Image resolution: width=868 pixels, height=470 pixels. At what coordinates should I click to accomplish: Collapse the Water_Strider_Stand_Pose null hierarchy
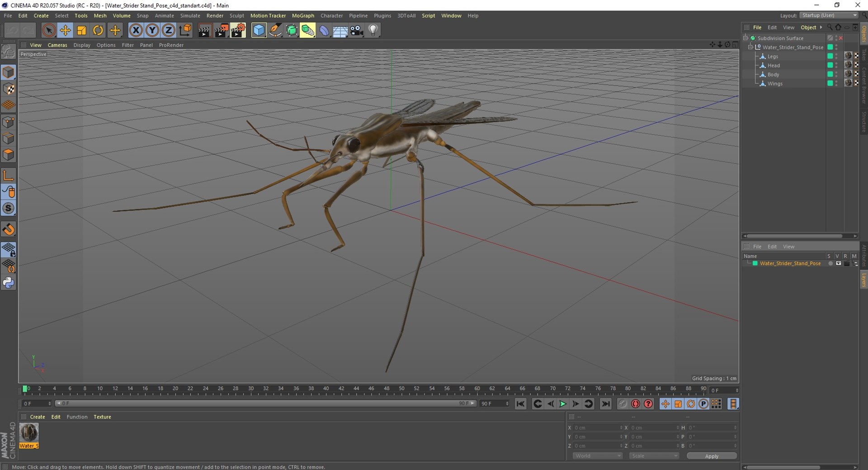click(x=750, y=47)
